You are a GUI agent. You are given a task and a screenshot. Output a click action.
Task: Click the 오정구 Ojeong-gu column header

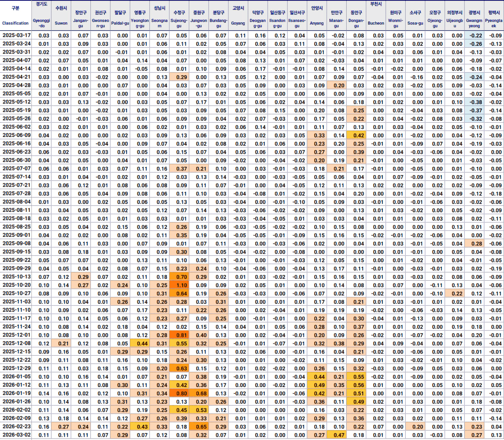coord(435,16)
